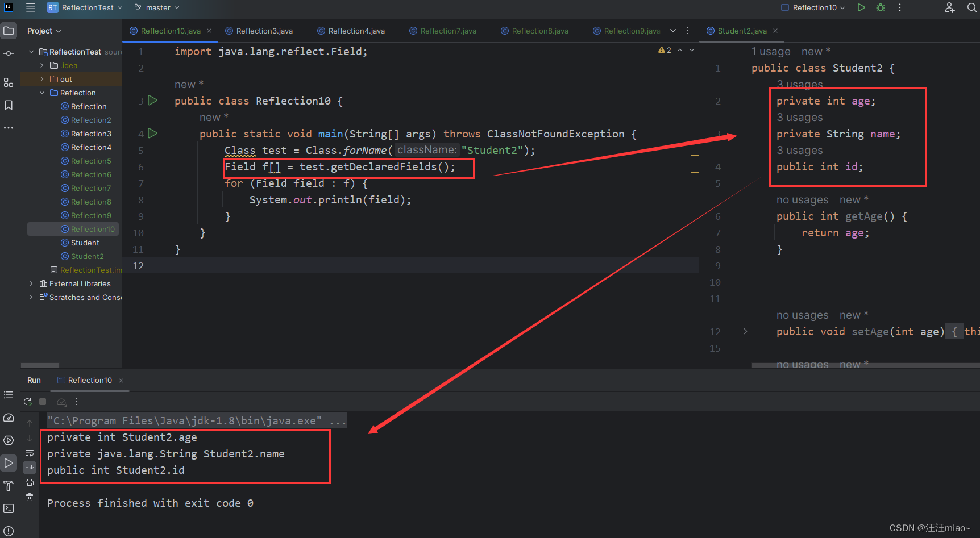
Task: Run the Reflection10 configuration
Action: [x=861, y=7]
